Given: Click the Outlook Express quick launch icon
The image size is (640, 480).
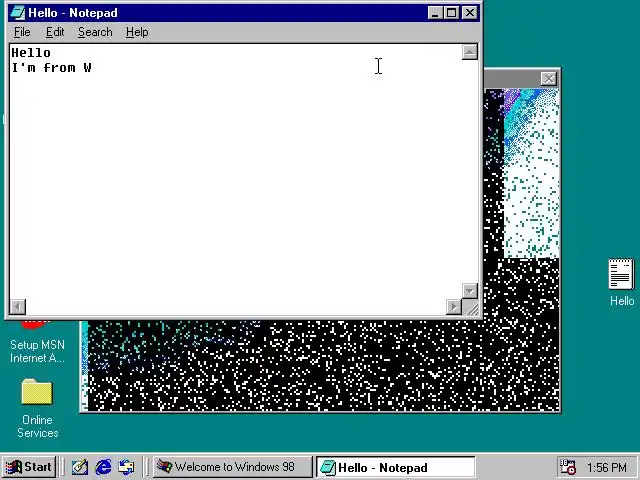Looking at the screenshot, I should pos(126,467).
